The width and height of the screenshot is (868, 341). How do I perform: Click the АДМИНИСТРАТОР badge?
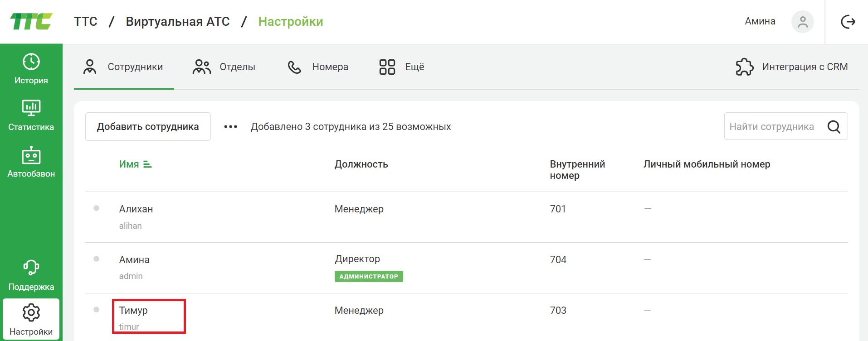click(369, 276)
